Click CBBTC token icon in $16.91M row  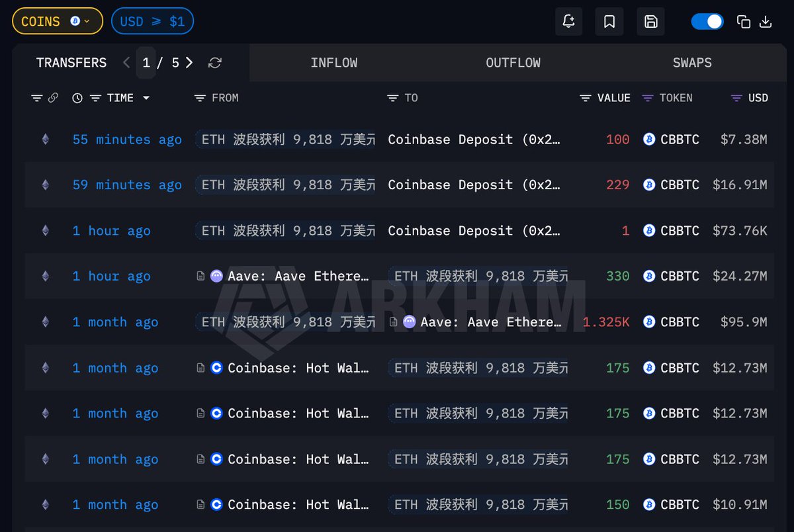point(649,185)
